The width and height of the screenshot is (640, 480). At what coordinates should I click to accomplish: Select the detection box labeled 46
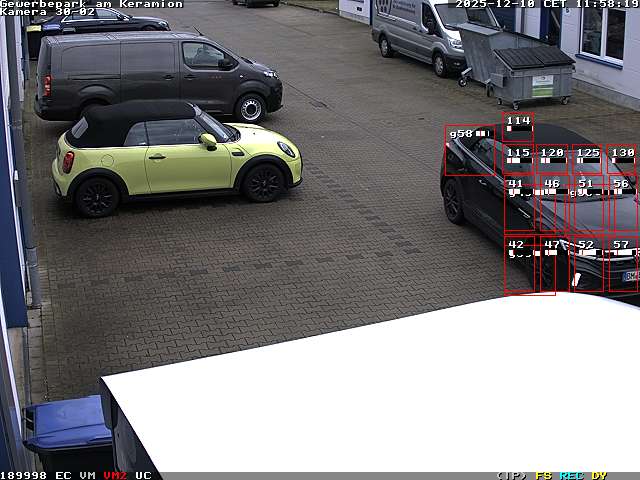[554, 205]
